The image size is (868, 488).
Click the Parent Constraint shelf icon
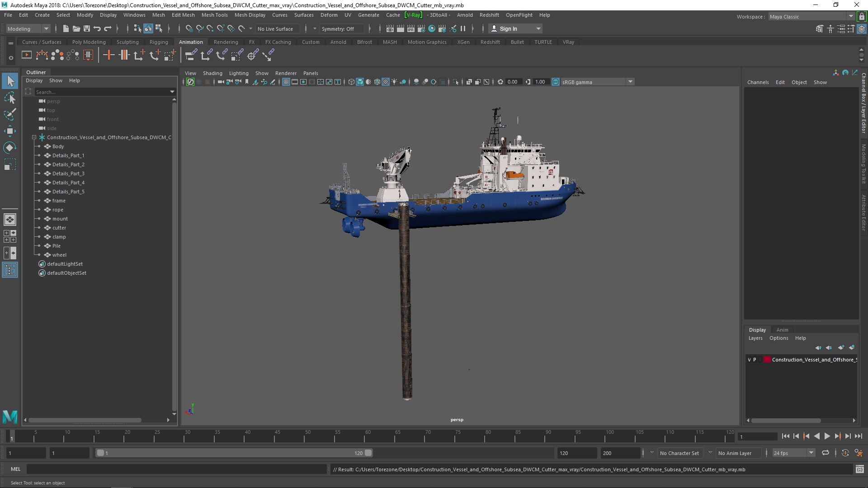[x=191, y=55]
